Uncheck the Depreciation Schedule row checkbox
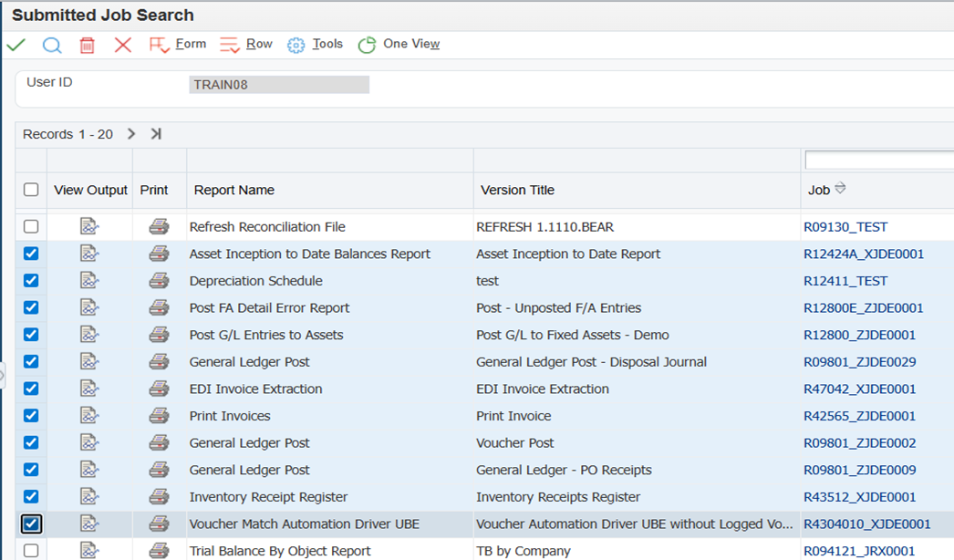954x560 pixels. [31, 281]
